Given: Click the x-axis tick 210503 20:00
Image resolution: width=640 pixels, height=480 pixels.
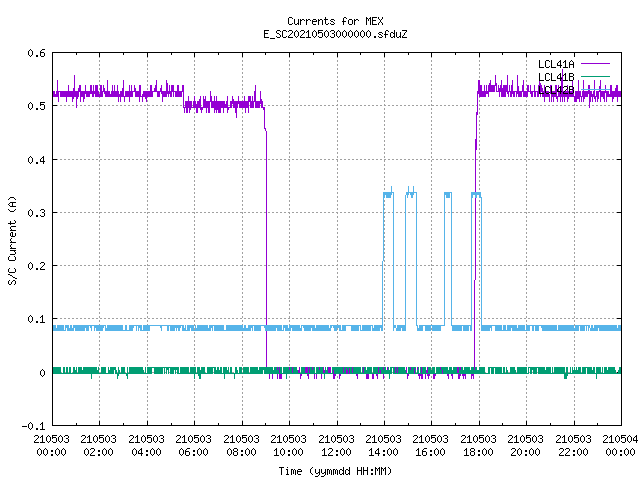Looking at the screenshot, I should [525, 445].
